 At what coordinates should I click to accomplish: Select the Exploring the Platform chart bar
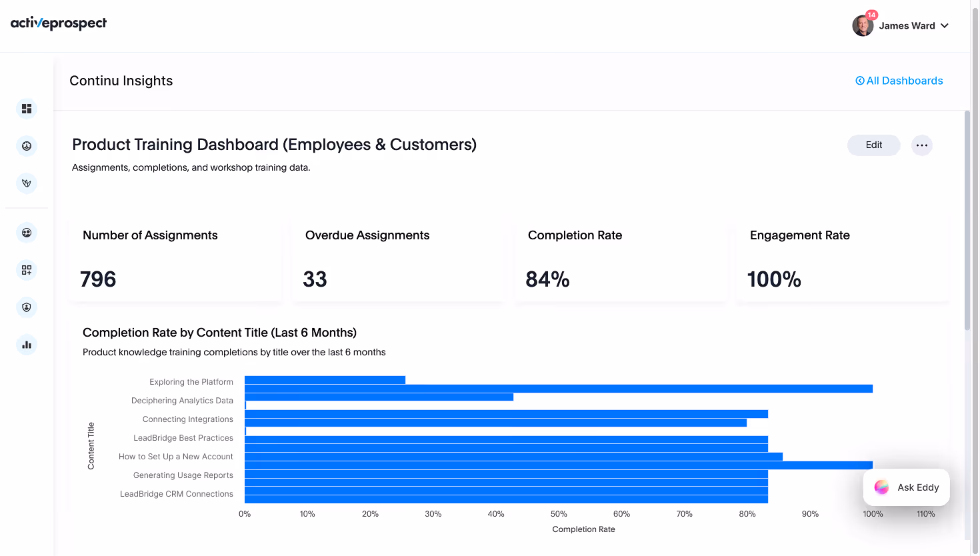pyautogui.click(x=325, y=379)
